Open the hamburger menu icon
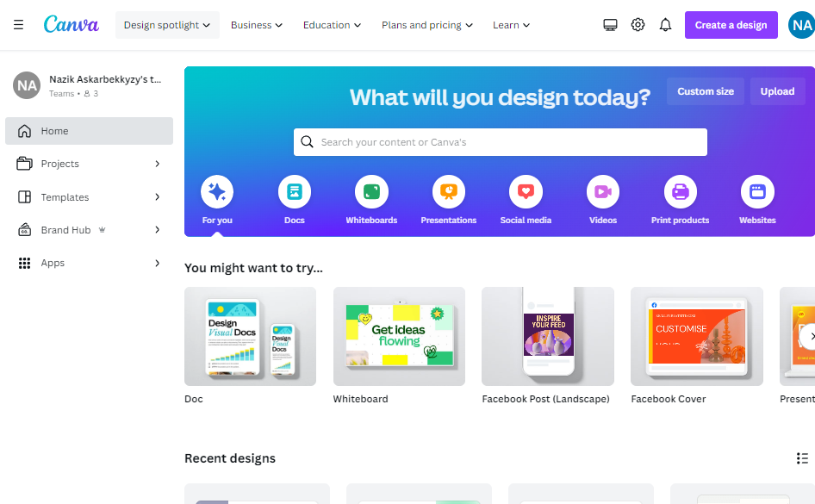The image size is (815, 504). (18, 25)
